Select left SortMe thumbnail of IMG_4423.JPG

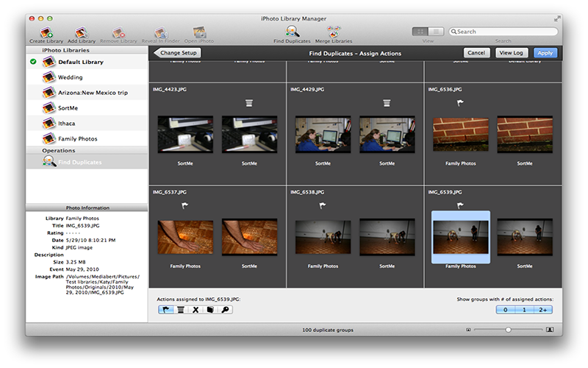click(x=185, y=135)
